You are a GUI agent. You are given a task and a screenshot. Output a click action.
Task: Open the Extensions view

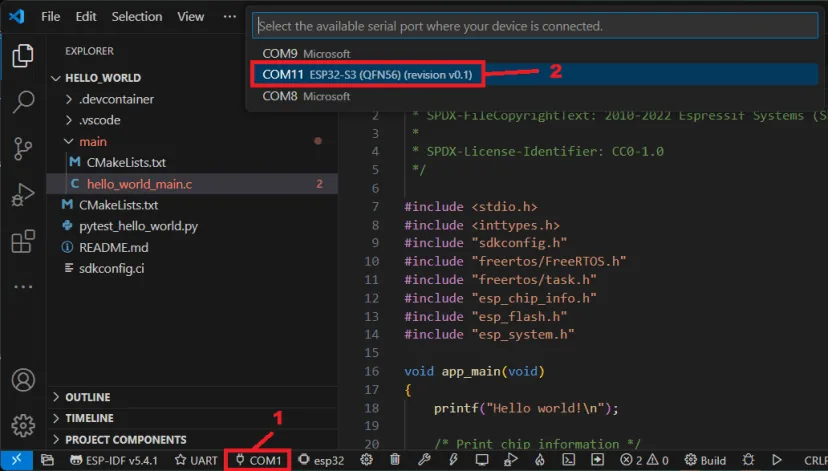coord(23,241)
